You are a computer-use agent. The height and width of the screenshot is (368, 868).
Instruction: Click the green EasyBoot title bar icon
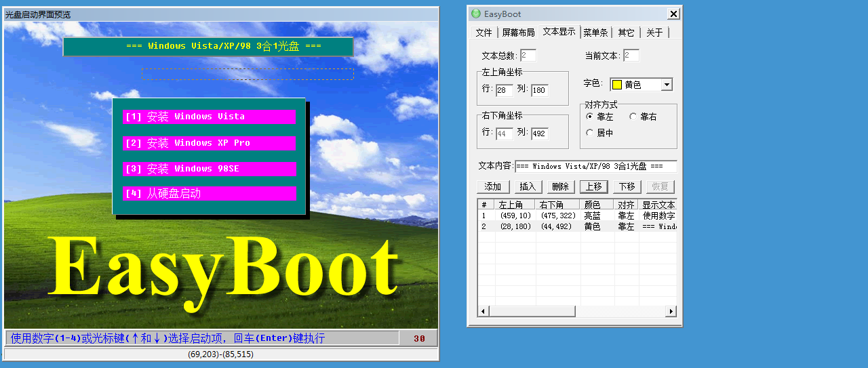click(476, 14)
